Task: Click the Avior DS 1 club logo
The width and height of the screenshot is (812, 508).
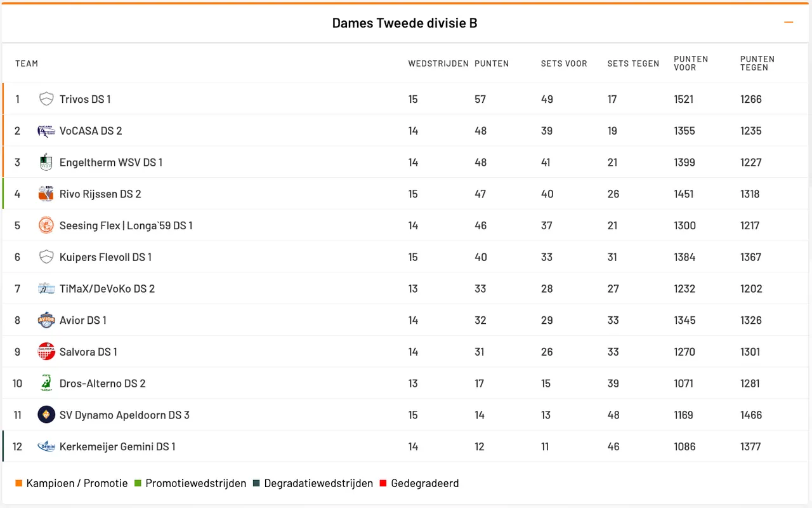Action: point(46,320)
